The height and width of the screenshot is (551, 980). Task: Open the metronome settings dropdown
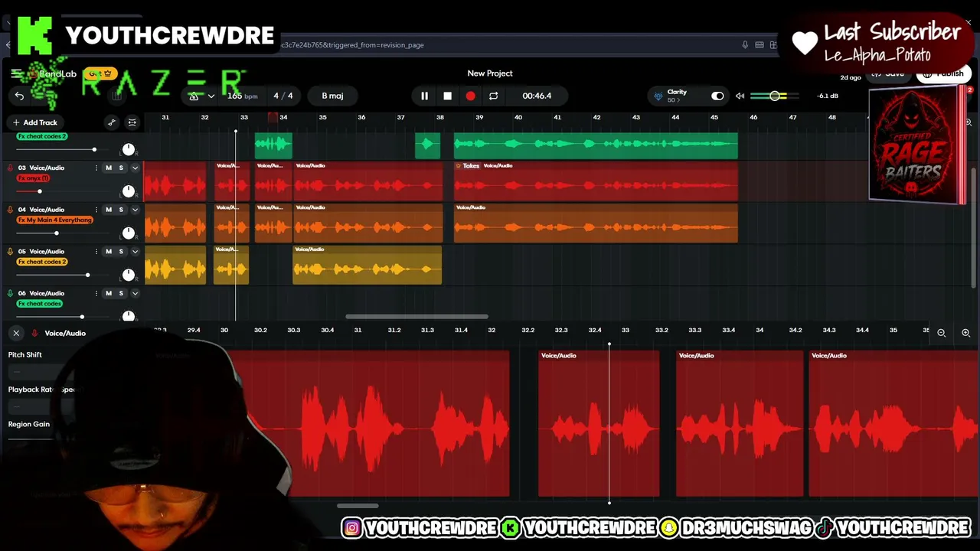point(211,96)
